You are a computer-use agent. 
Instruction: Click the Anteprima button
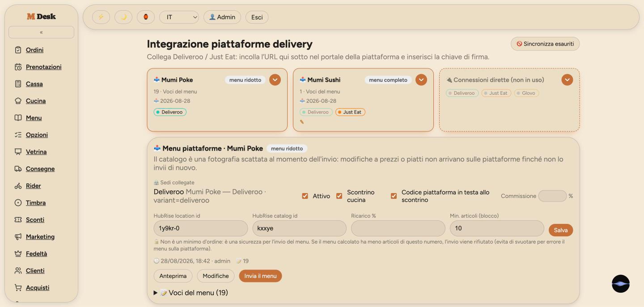coord(173,276)
